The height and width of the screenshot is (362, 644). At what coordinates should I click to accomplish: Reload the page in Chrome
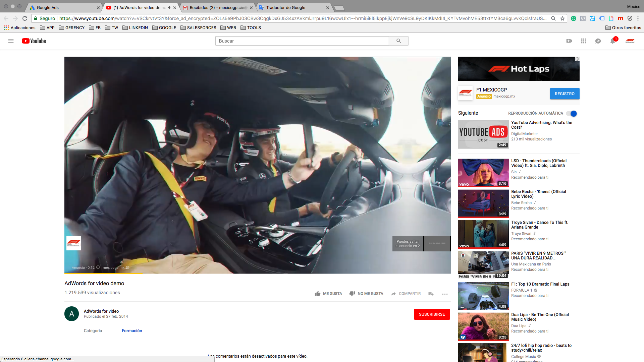(x=25, y=18)
